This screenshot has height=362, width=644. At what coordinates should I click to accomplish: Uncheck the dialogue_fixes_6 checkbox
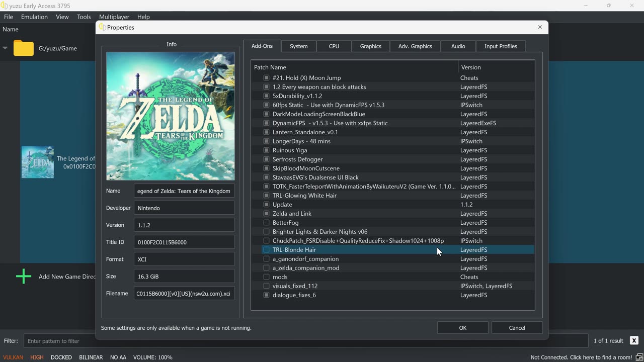click(267, 295)
